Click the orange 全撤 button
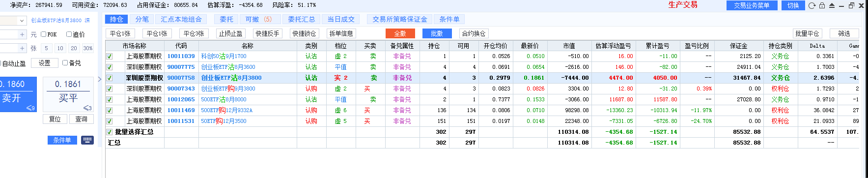This screenshot has width=868, height=178. [400, 33]
